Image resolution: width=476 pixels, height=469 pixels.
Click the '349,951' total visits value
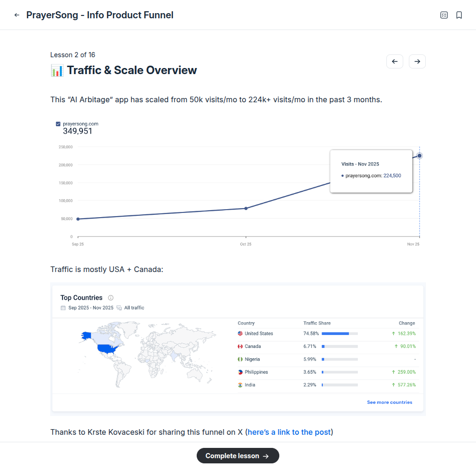point(77,131)
